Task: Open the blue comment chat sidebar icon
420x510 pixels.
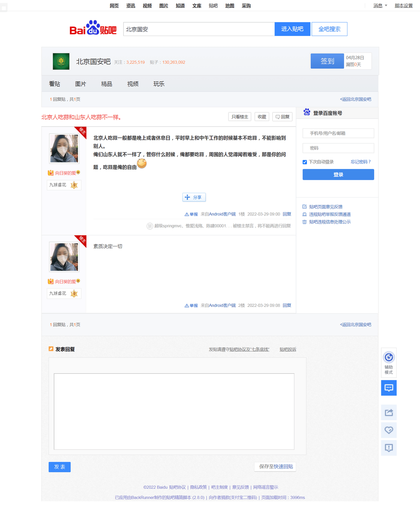Action: (x=389, y=388)
